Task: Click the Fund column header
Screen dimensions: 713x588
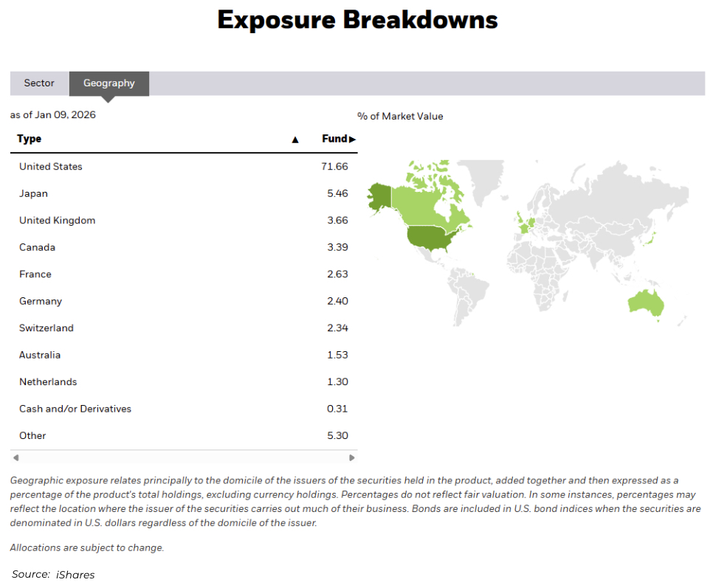Action: point(334,139)
